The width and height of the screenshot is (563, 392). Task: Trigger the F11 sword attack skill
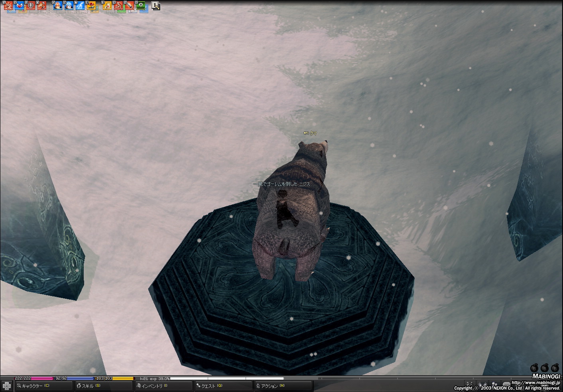coord(130,6)
